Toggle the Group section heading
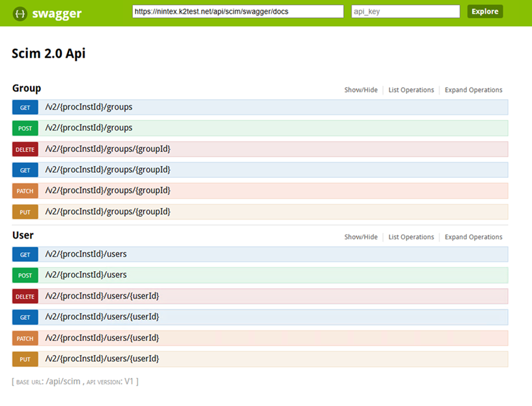The width and height of the screenshot is (532, 406). coord(27,88)
